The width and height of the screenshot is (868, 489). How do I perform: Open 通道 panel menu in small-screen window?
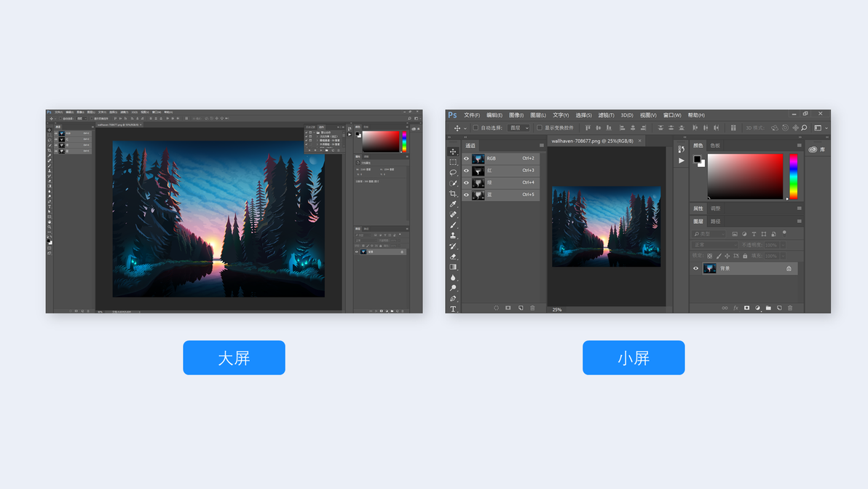point(541,146)
